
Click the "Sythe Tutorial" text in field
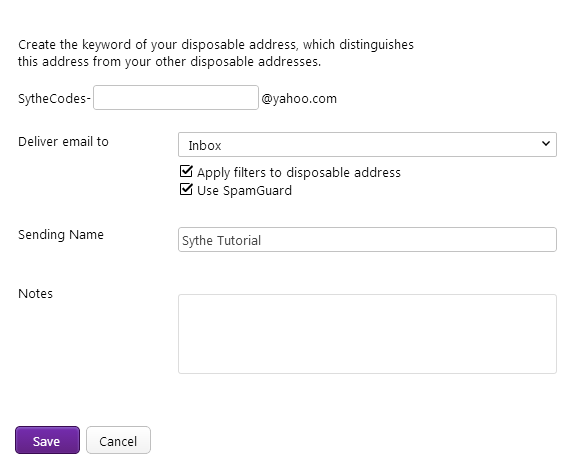pyautogui.click(x=222, y=241)
